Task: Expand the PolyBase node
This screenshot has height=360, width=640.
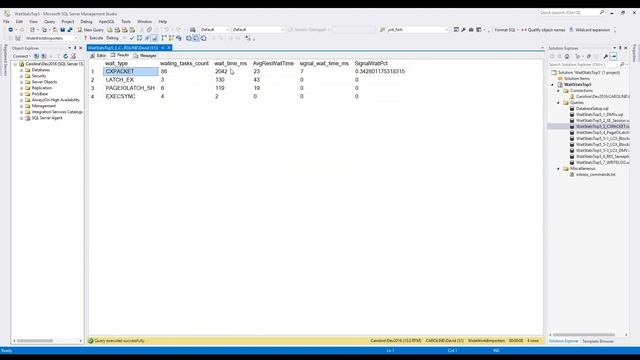Action: [21, 94]
